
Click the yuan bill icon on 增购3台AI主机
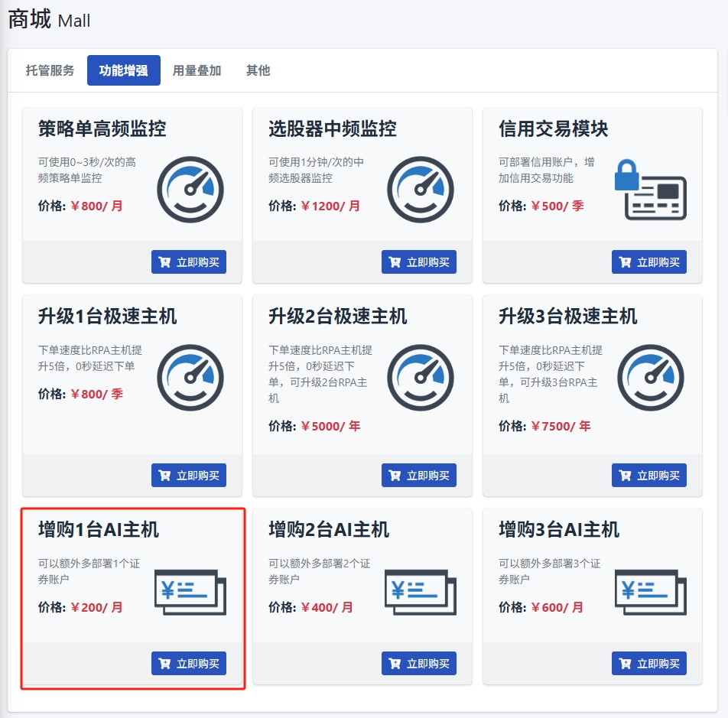pos(650,592)
